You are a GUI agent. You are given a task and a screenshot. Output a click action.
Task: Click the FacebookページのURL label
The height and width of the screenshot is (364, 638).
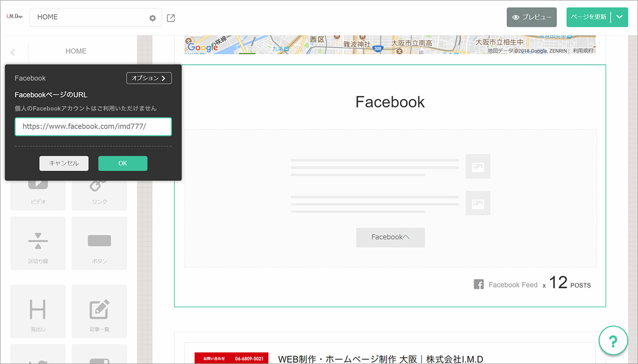[x=51, y=95]
